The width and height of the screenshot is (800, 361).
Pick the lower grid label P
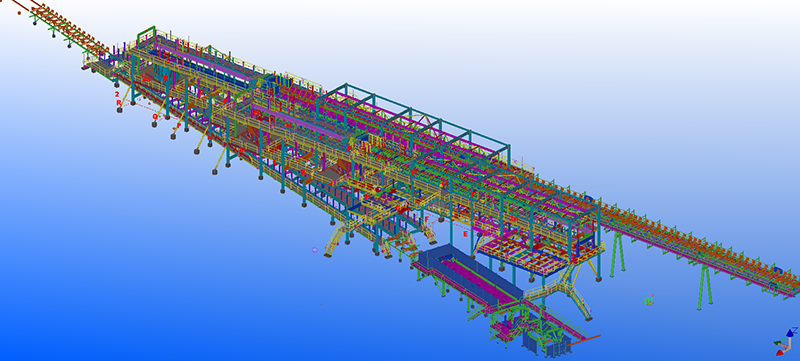click(x=179, y=125)
